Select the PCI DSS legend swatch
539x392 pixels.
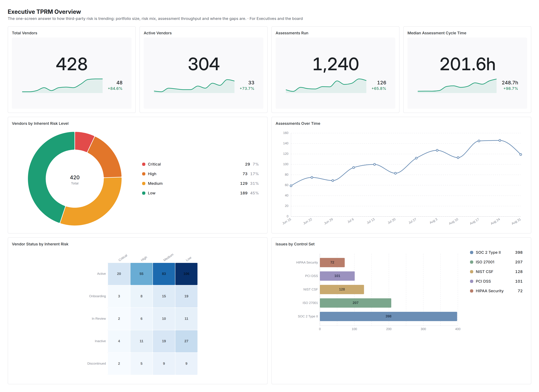[x=471, y=281]
